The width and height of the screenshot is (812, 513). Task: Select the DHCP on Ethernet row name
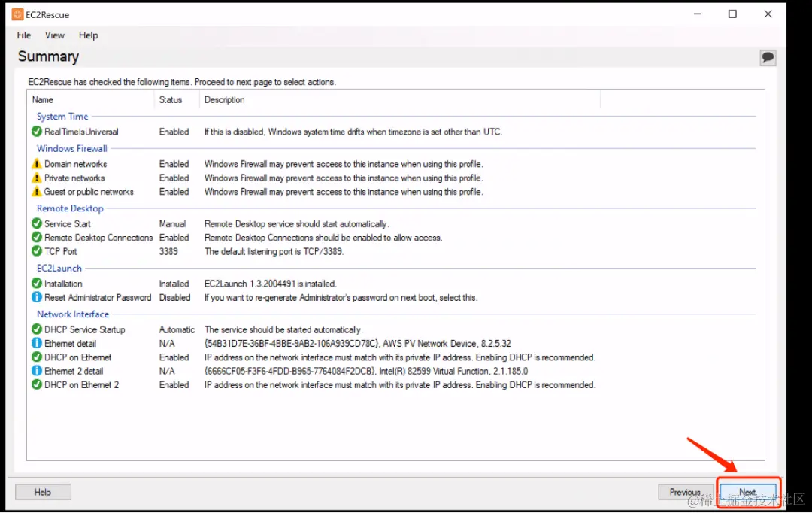click(x=77, y=357)
